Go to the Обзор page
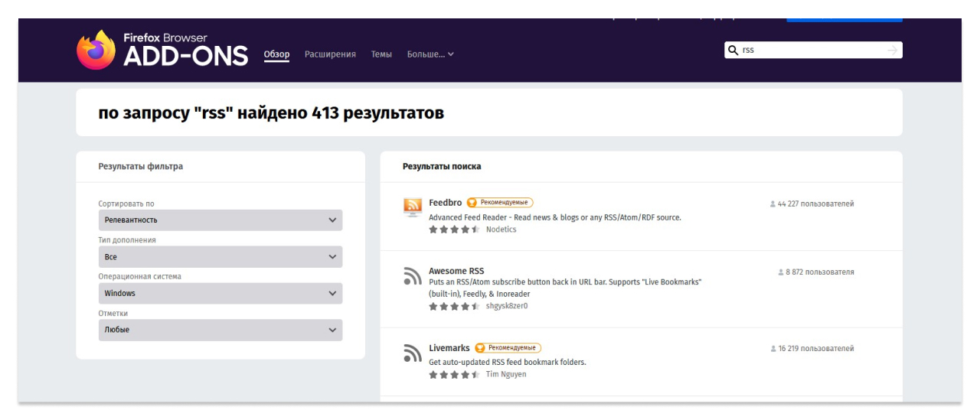The image size is (980, 420). pyautogui.click(x=276, y=54)
